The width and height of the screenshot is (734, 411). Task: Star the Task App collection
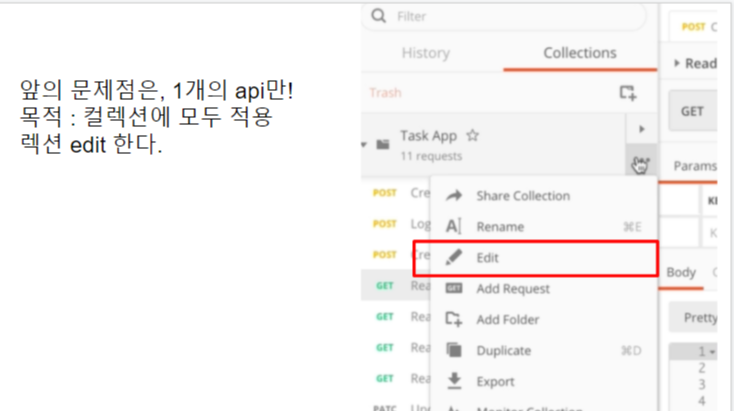tap(472, 136)
